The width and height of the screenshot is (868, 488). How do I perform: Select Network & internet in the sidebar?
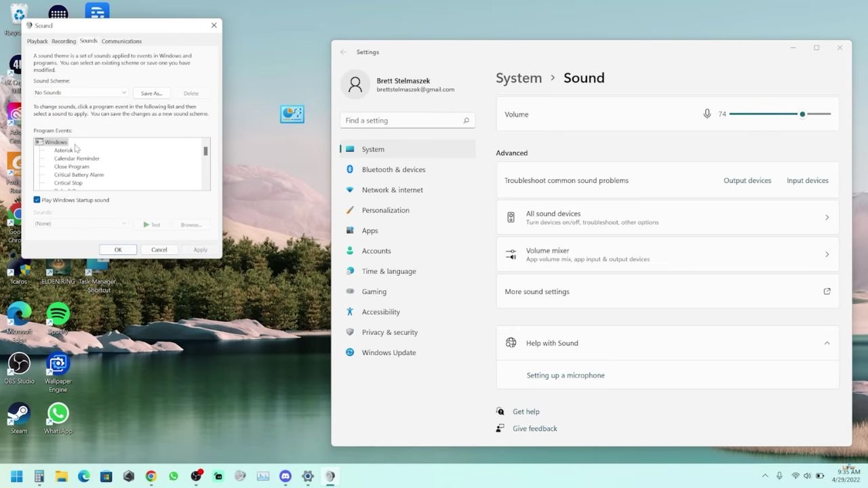coord(392,190)
